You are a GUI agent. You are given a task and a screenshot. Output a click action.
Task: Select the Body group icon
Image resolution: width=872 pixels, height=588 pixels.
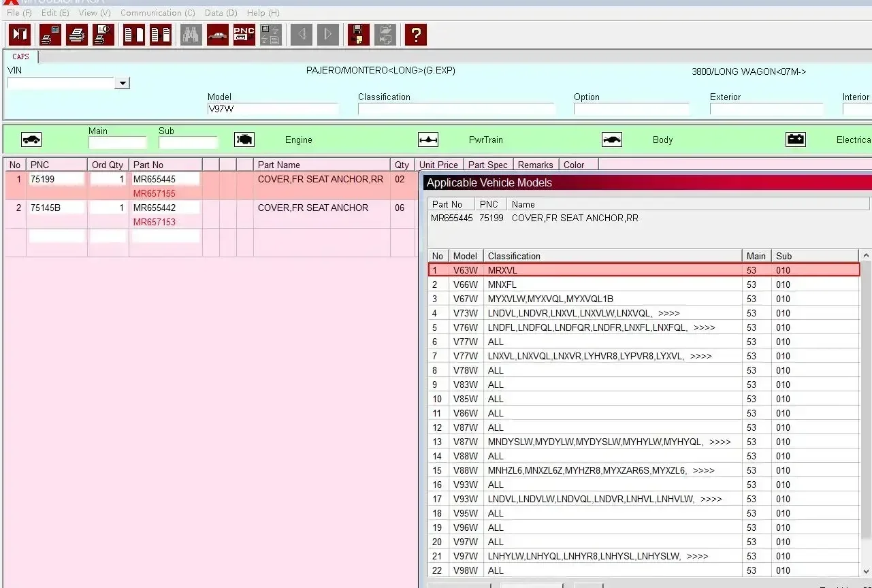click(612, 140)
